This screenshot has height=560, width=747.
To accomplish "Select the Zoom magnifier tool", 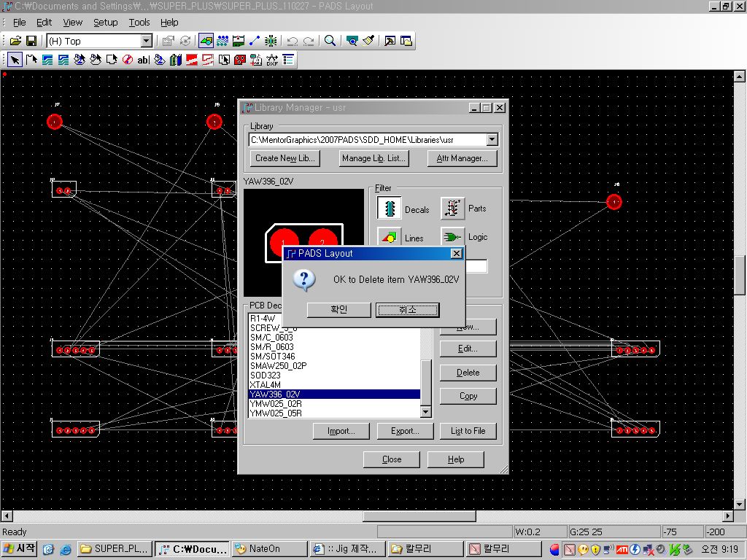I will click(x=330, y=41).
